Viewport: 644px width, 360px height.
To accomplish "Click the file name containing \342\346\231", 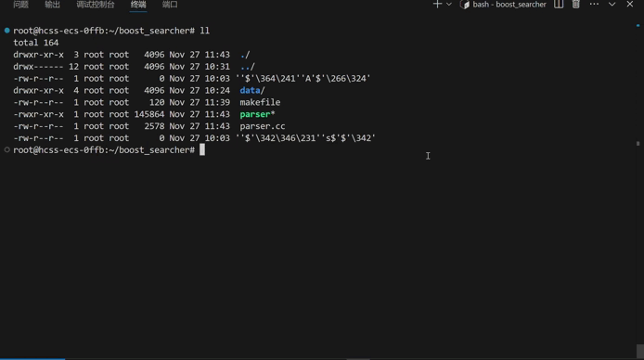I will click(x=305, y=138).
